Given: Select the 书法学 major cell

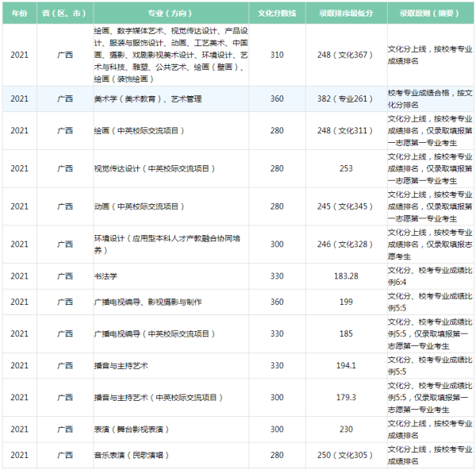Looking at the screenshot, I should pos(171,276).
